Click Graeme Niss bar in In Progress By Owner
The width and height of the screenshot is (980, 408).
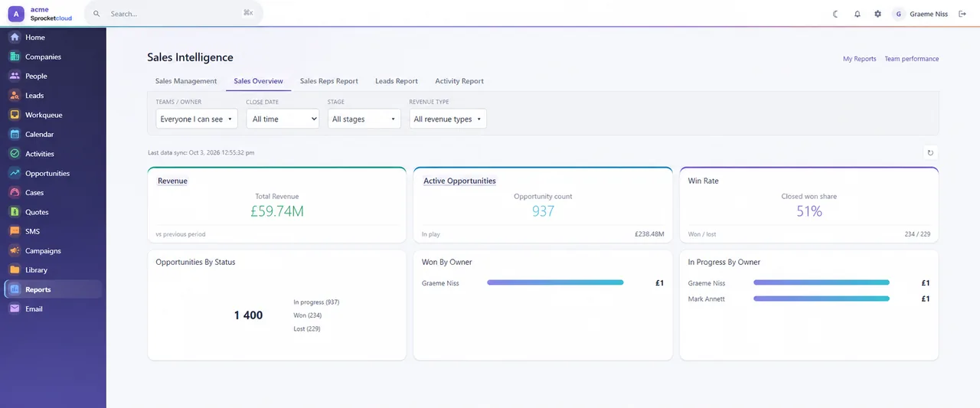[x=822, y=283]
